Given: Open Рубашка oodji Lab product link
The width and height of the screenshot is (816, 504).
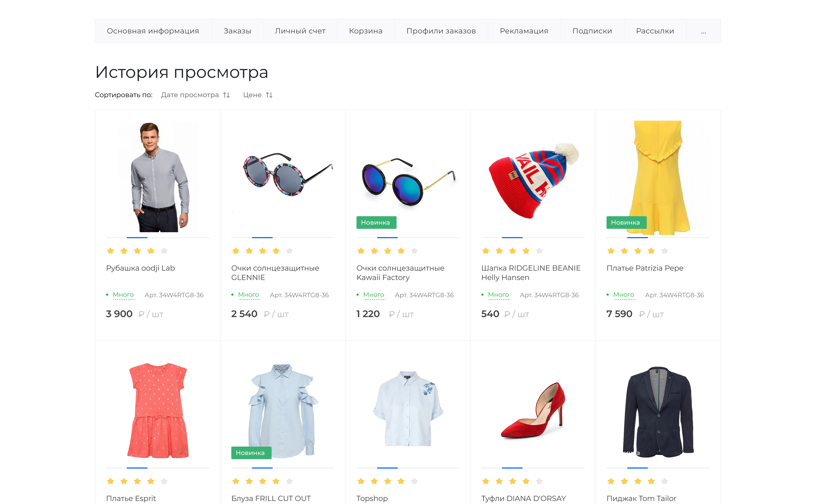Looking at the screenshot, I should tap(140, 268).
